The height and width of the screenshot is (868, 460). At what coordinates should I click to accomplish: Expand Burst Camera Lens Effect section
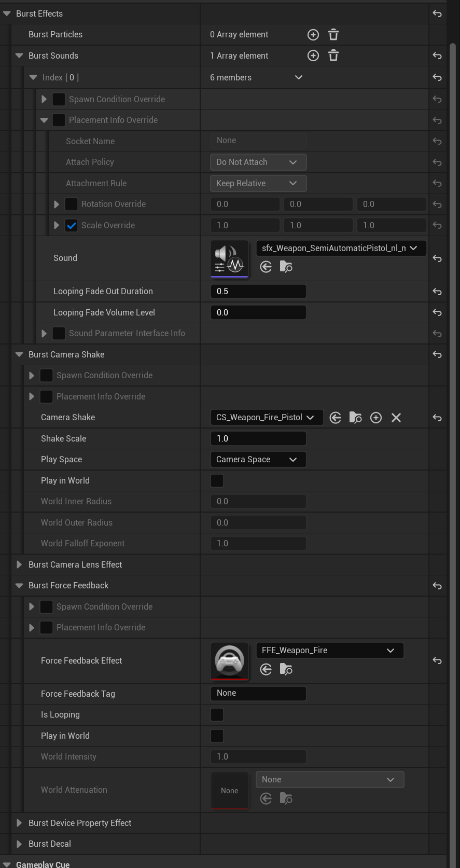19,564
